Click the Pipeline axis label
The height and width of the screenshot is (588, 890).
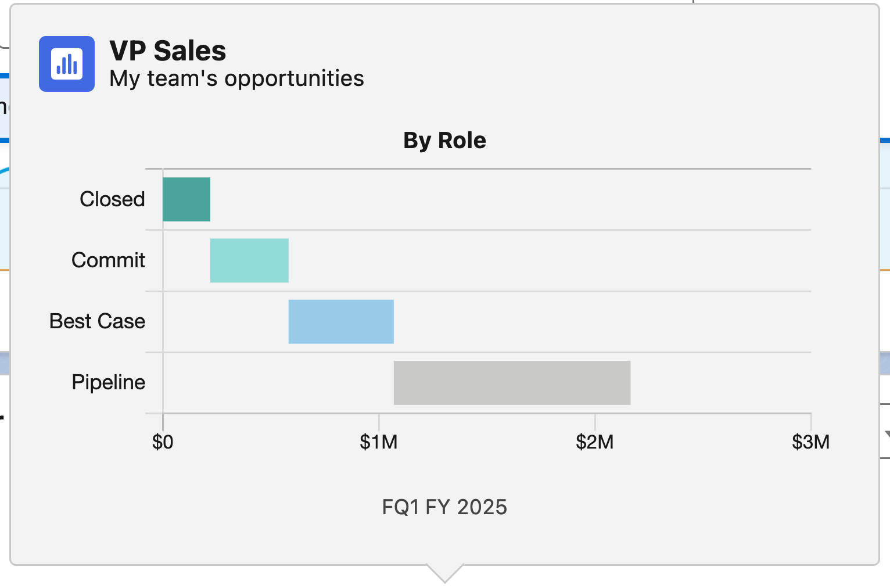coord(108,382)
